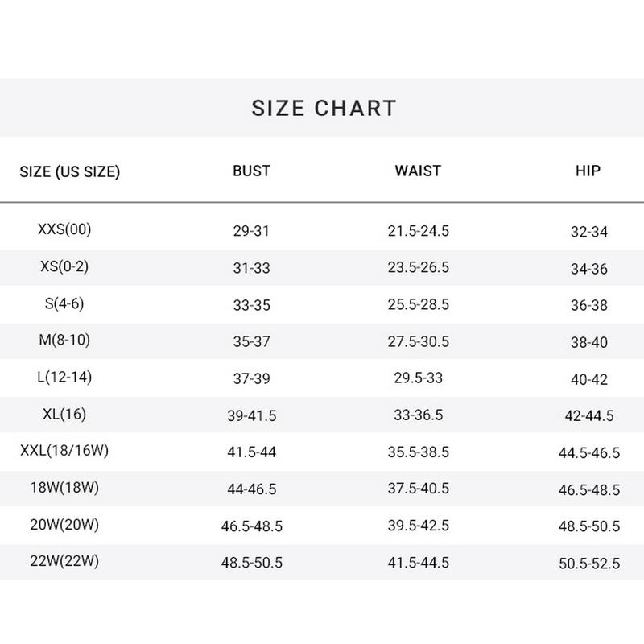This screenshot has width=644, height=644.
Task: Select the SIZE (US SIZE) column header
Action: (x=69, y=171)
